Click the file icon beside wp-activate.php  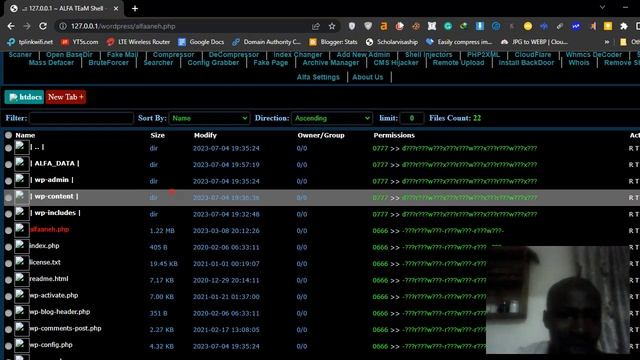(x=21, y=296)
